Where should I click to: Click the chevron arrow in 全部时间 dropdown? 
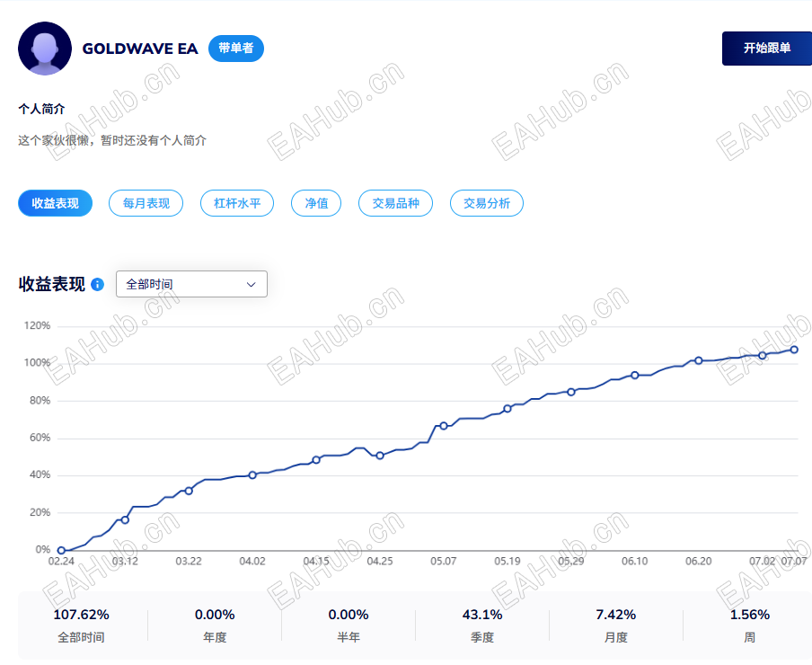(252, 284)
